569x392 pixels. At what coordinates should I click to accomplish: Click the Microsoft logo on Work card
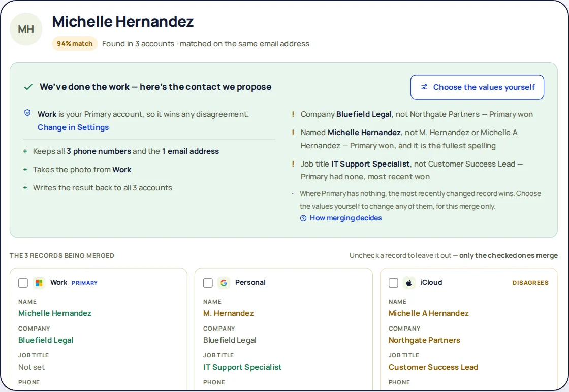pos(39,283)
